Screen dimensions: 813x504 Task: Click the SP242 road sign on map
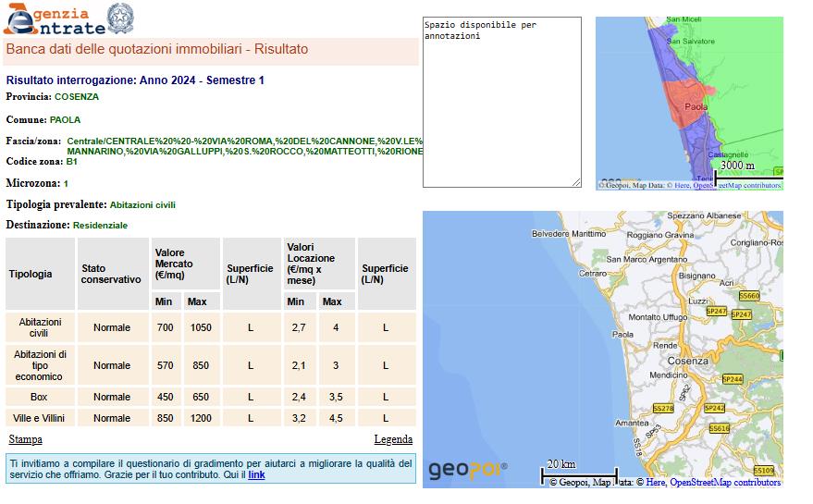(x=714, y=408)
